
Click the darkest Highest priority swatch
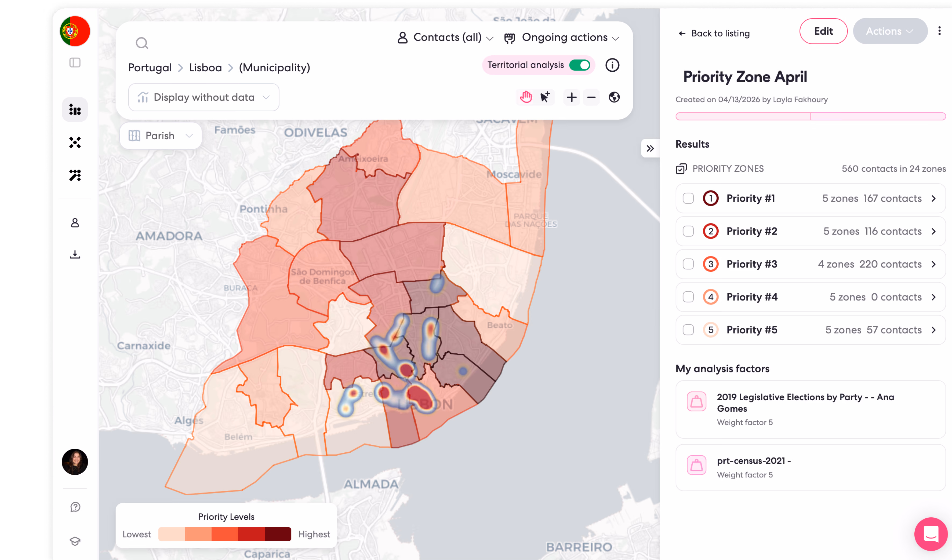pos(278,534)
